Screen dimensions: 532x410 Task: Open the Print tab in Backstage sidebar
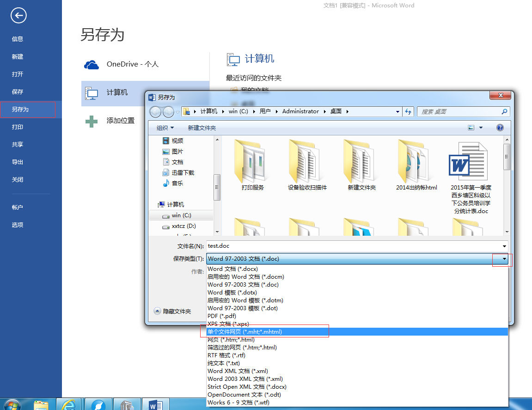18,127
